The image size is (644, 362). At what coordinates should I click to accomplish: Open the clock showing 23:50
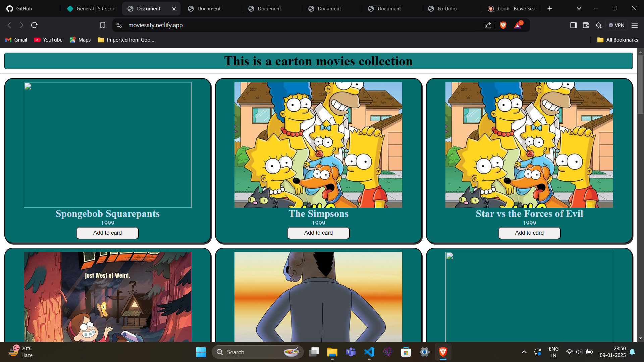613,352
